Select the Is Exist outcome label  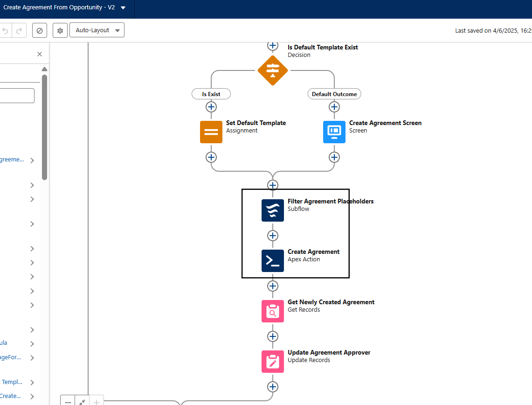[x=211, y=94]
